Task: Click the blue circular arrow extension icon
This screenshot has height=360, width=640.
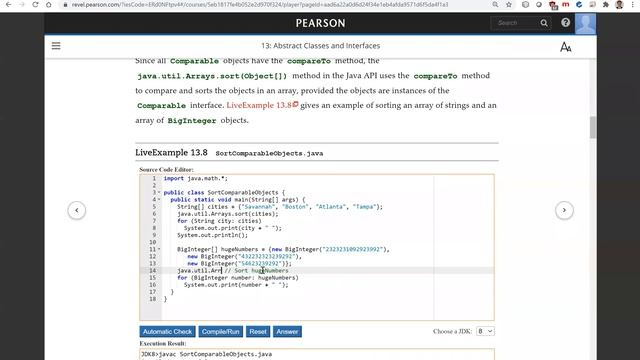Action: click(x=579, y=4)
